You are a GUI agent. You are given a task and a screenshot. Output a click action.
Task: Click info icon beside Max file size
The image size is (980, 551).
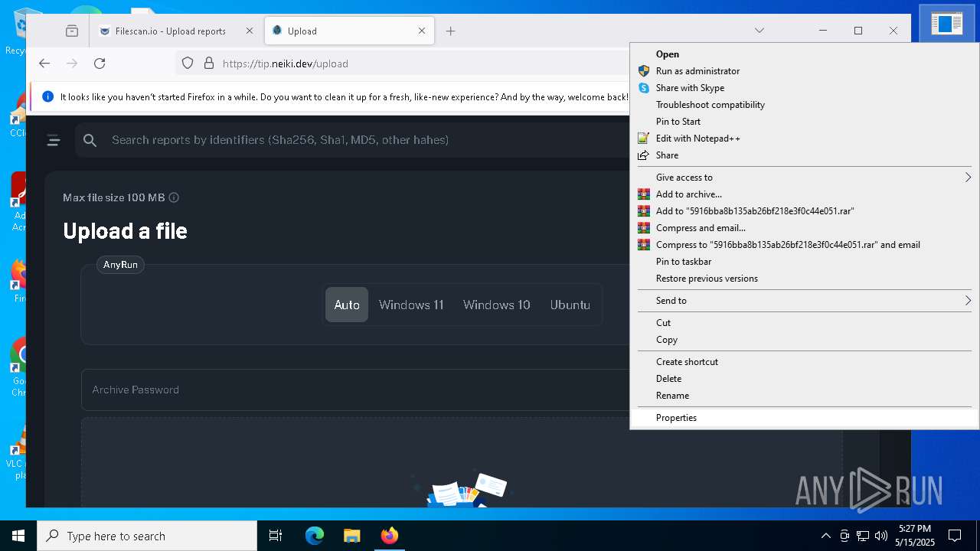point(174,197)
